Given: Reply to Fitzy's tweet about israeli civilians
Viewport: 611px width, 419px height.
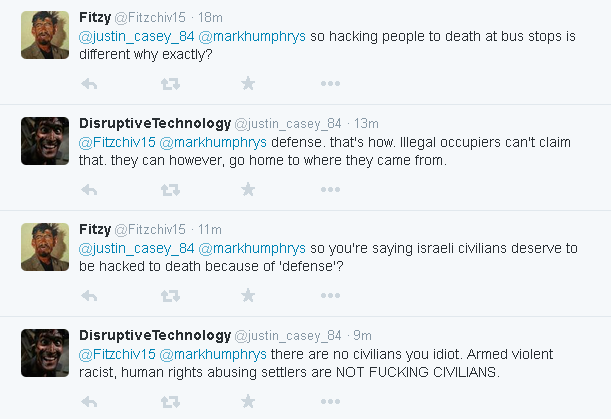Looking at the screenshot, I should [x=90, y=295].
